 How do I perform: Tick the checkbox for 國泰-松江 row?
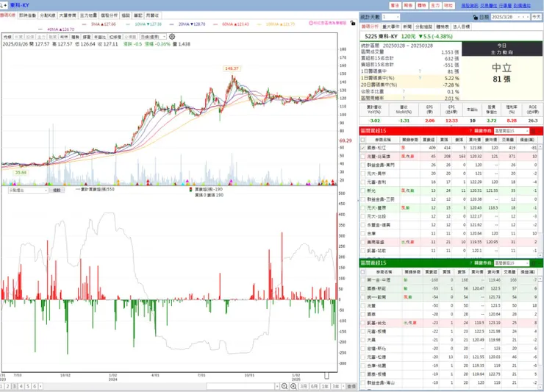pyautogui.click(x=363, y=148)
